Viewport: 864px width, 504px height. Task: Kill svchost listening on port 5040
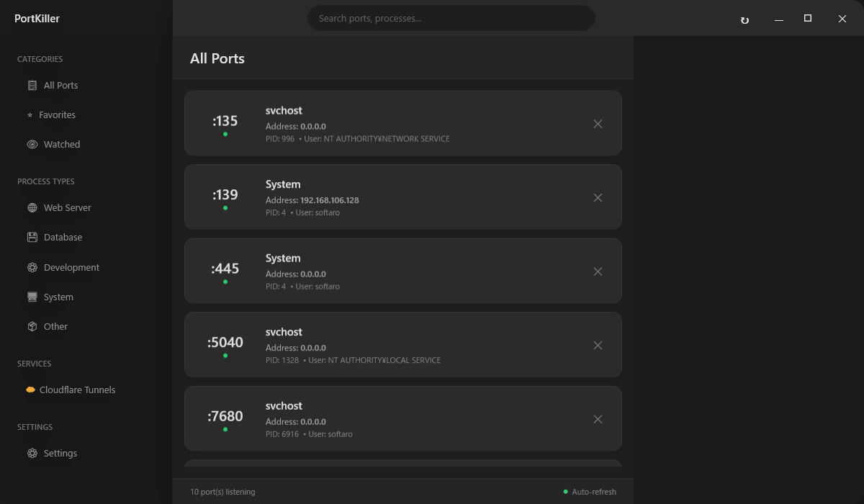(598, 346)
